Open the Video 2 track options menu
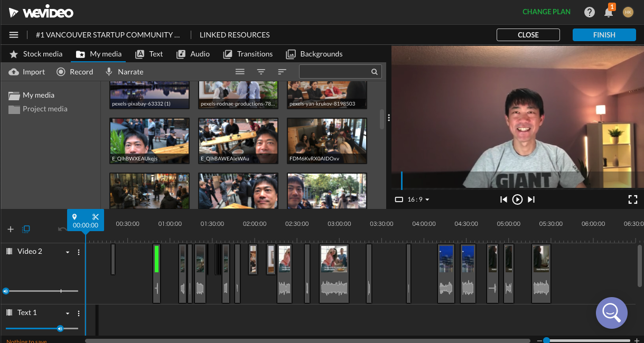The height and width of the screenshot is (343, 644). pyautogui.click(x=78, y=252)
